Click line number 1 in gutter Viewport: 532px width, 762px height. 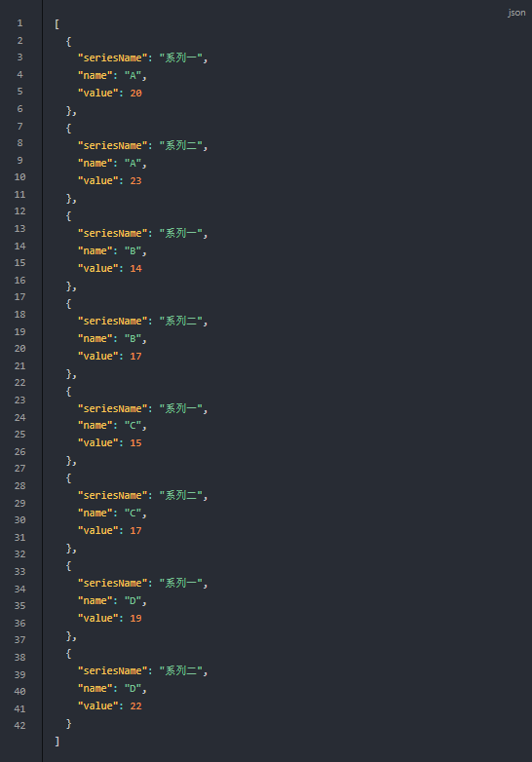[19, 22]
